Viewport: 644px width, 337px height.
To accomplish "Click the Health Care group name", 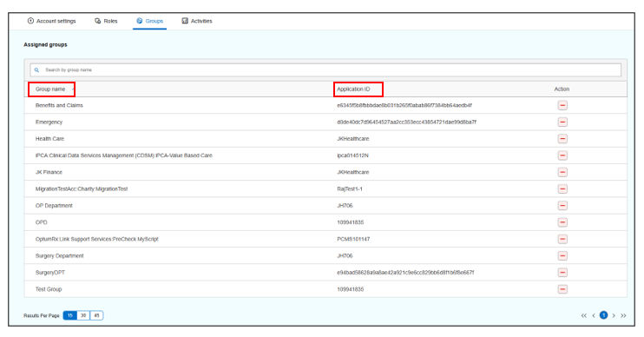I will (49, 139).
